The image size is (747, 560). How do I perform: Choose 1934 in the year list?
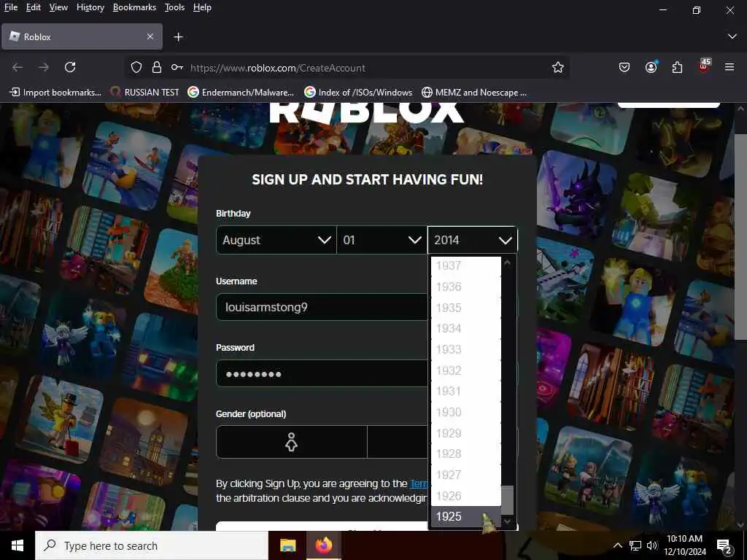[466, 329]
